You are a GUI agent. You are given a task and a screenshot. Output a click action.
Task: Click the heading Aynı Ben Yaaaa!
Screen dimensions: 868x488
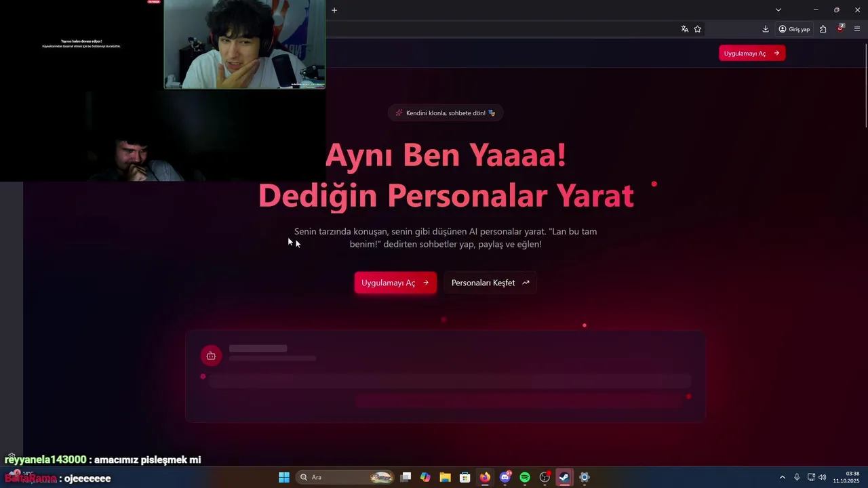[x=446, y=155]
